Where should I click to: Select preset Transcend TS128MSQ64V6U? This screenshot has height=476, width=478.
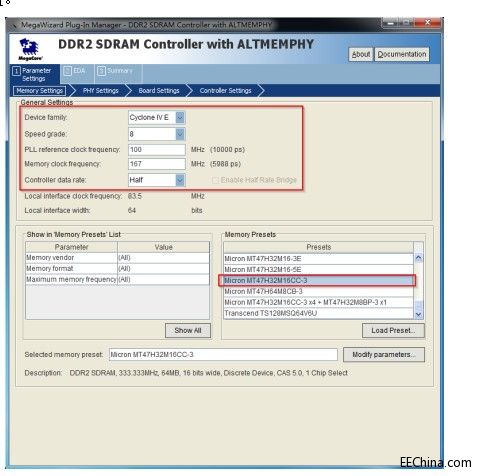(x=318, y=313)
